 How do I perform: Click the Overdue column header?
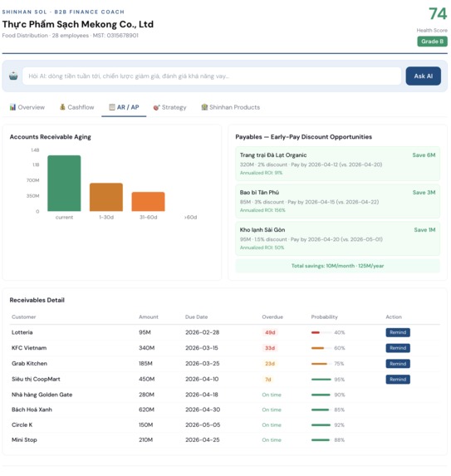point(272,317)
